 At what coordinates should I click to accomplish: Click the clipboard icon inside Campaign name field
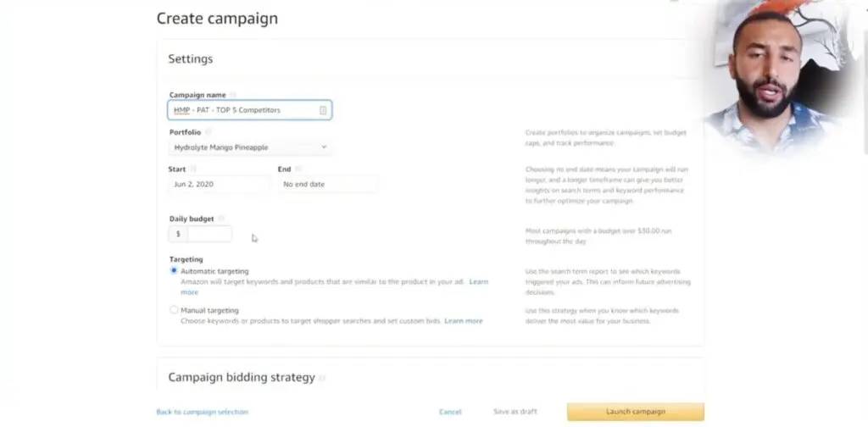click(323, 110)
